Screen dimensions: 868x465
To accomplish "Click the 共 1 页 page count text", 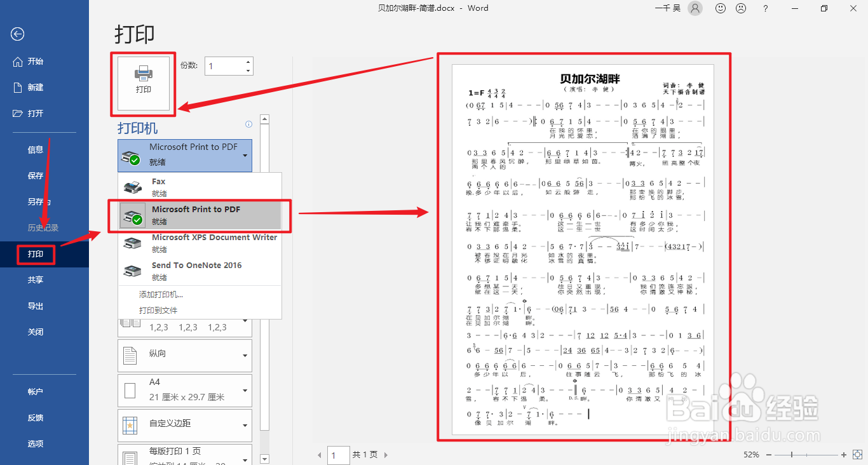I will point(365,455).
